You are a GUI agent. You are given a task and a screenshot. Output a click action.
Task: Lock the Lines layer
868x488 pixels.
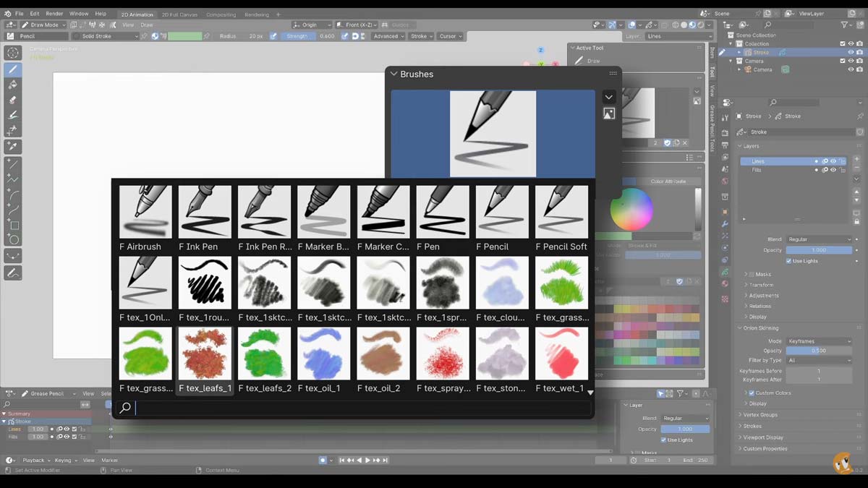pyautogui.click(x=843, y=160)
